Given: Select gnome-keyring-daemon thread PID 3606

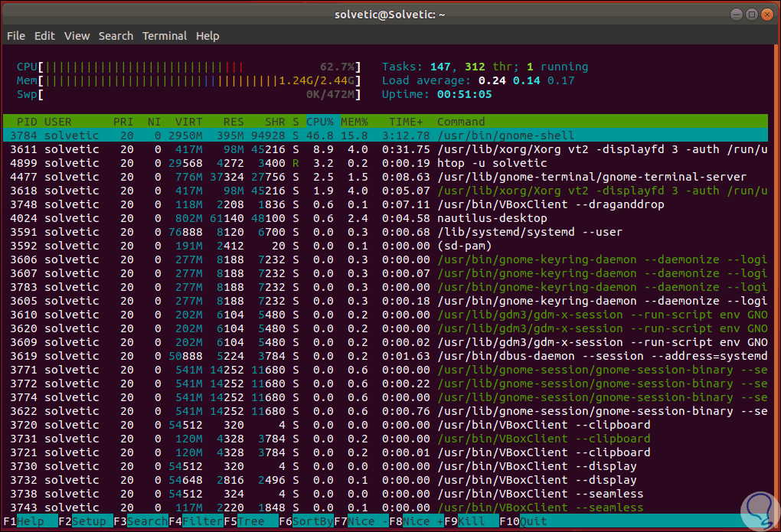Looking at the screenshot, I should click(385, 259).
